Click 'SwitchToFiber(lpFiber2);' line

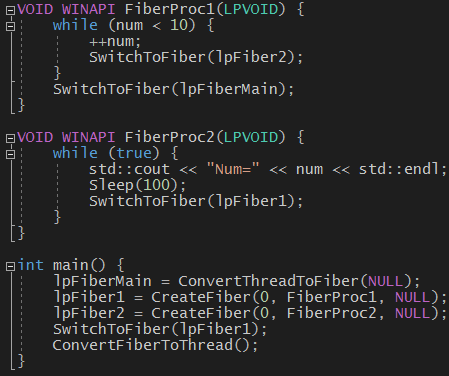pos(196,57)
